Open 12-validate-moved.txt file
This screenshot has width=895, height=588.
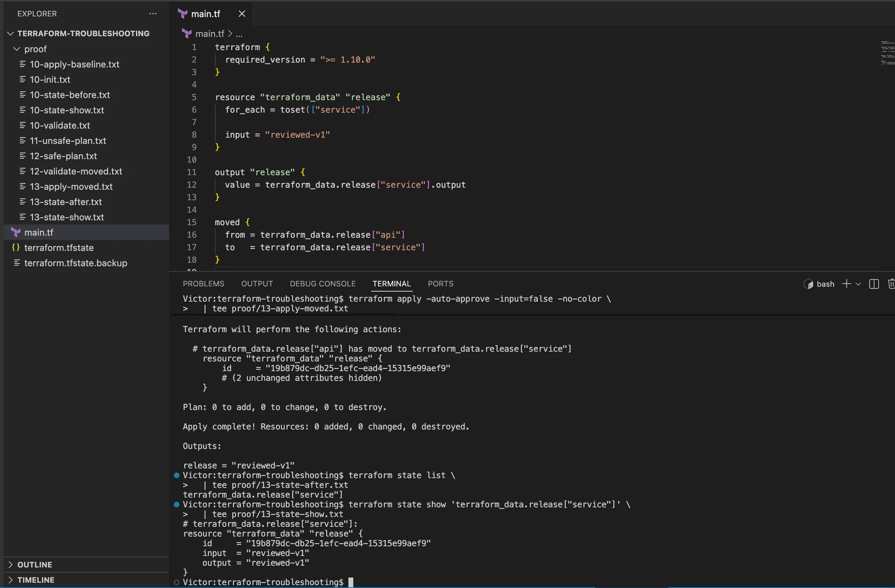click(76, 171)
